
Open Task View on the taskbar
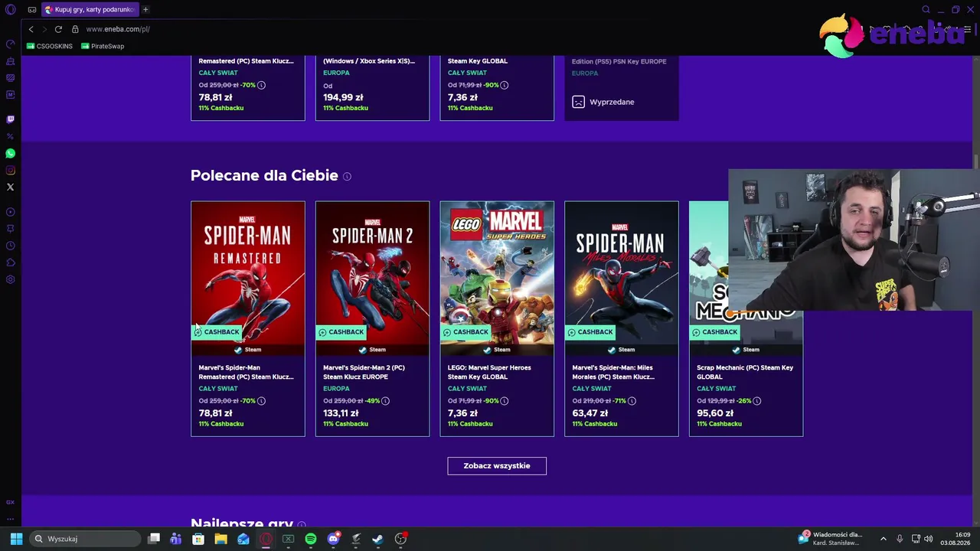(x=154, y=539)
